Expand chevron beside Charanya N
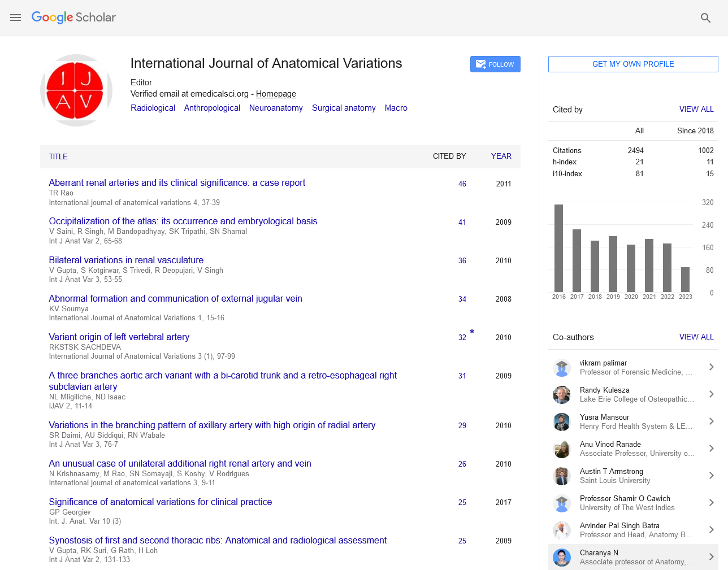This screenshot has width=728, height=570. pos(712,557)
